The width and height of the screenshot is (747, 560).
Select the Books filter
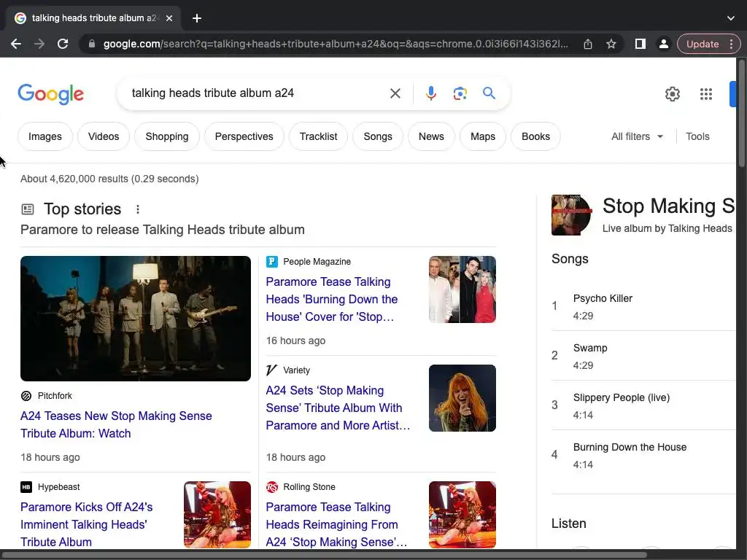tap(535, 136)
